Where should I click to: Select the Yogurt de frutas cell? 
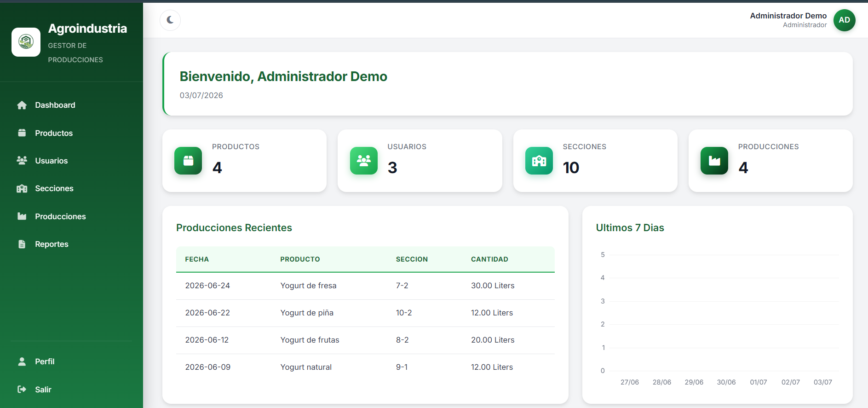(x=310, y=340)
